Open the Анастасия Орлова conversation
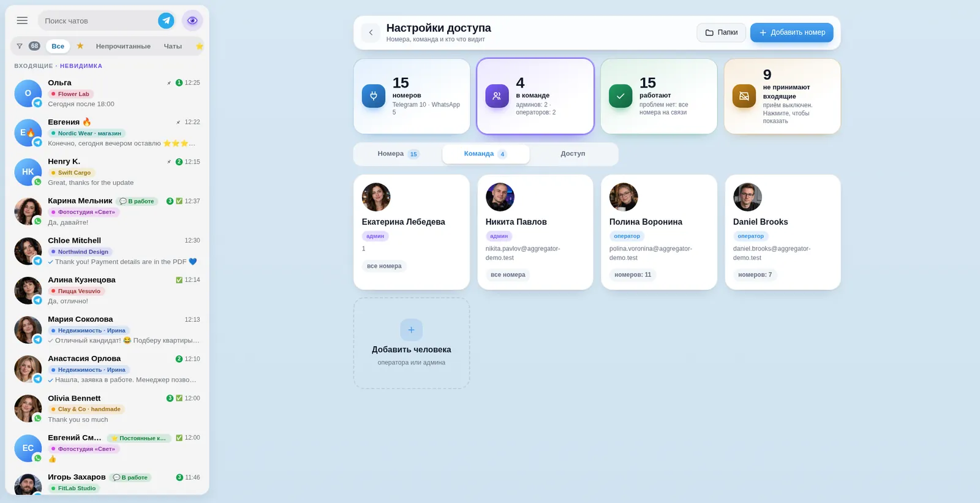 pyautogui.click(x=107, y=369)
